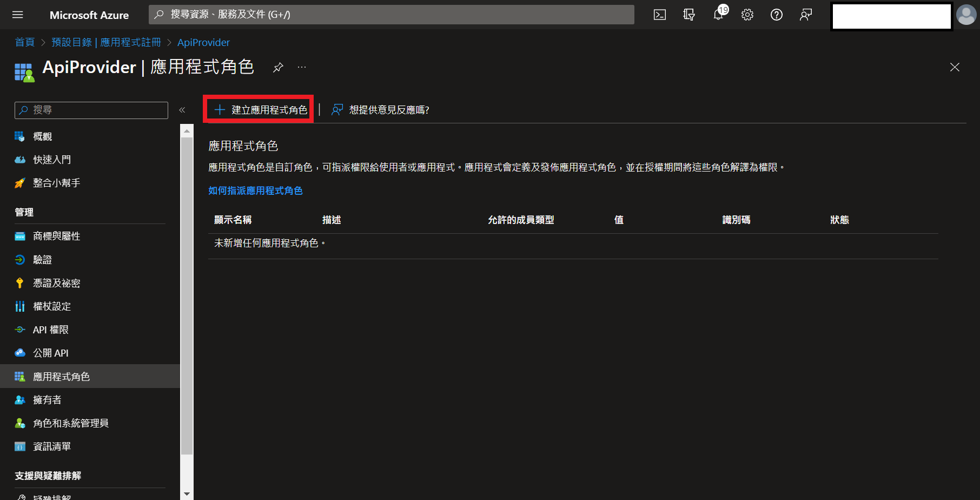Open the help question mark icon
Viewport: 980px width, 500px height.
(x=777, y=15)
